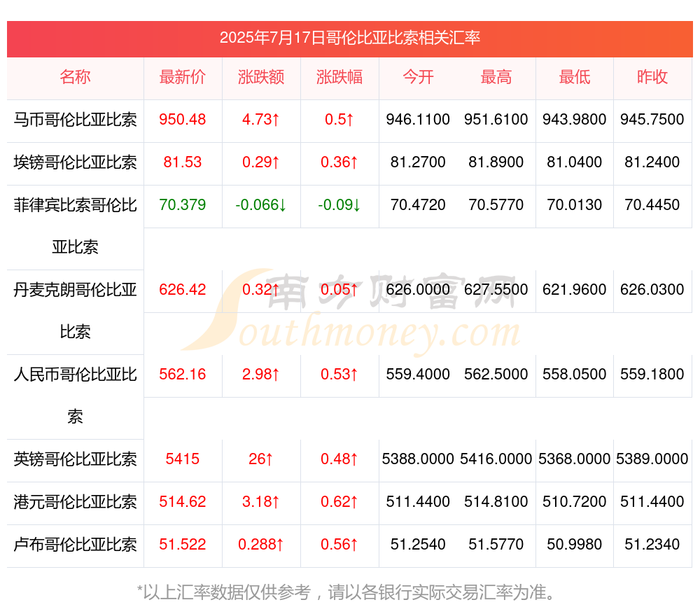Select the 名称 column header
This screenshot has width=700, height=614.
(x=75, y=77)
